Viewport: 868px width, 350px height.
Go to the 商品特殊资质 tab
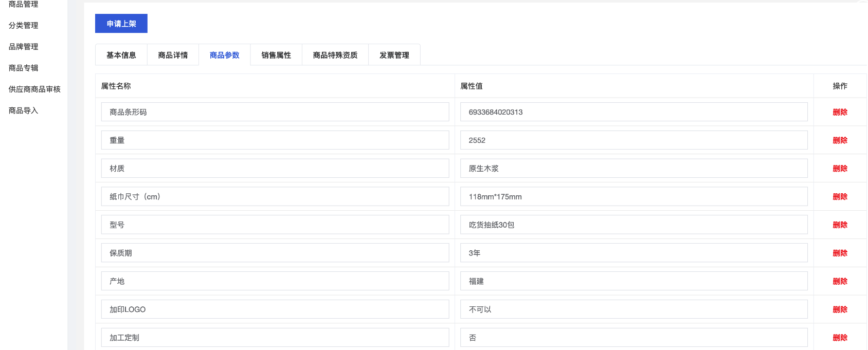[335, 55]
